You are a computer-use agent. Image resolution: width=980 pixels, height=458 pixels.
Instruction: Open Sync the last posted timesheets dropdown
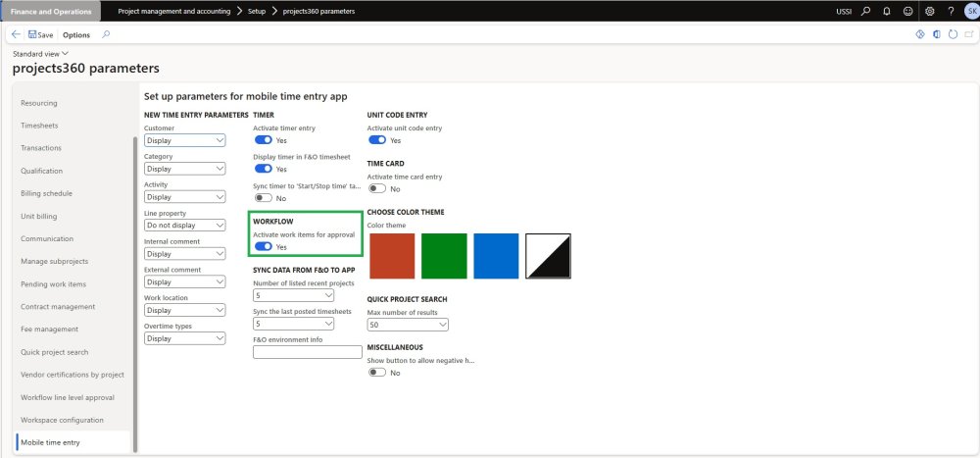[x=293, y=324]
